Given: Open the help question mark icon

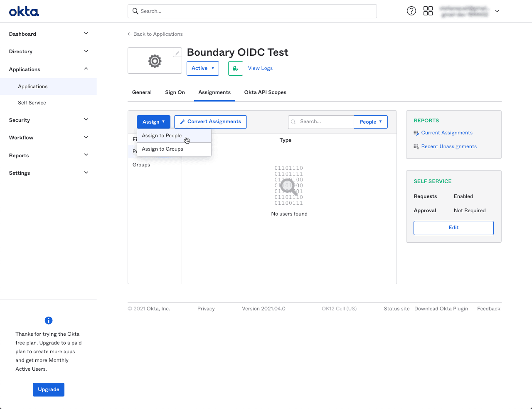Looking at the screenshot, I should (411, 11).
